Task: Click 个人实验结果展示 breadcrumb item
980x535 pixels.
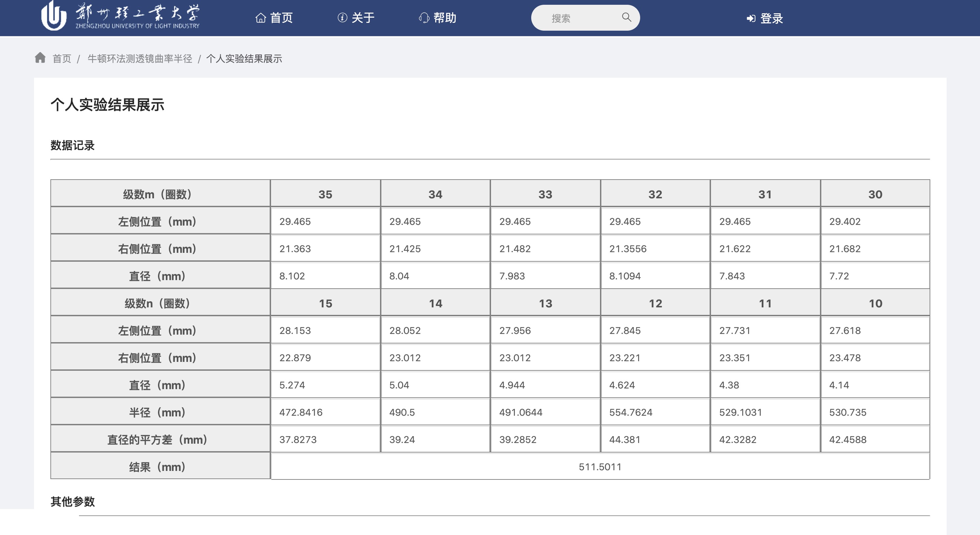Action: coord(244,59)
